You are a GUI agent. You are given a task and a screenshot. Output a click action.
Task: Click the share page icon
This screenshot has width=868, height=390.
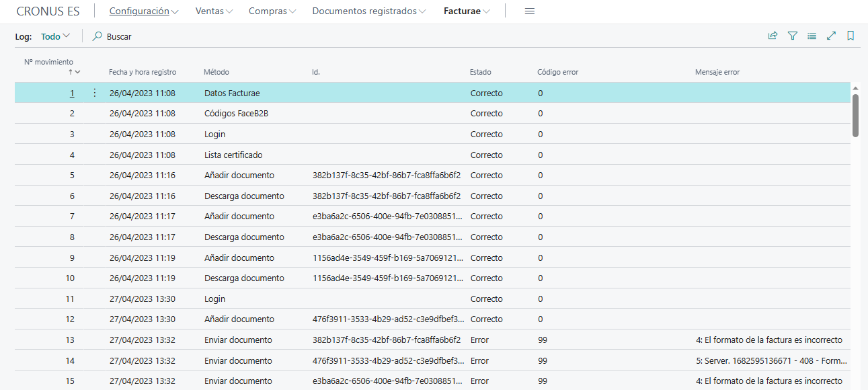coord(773,36)
